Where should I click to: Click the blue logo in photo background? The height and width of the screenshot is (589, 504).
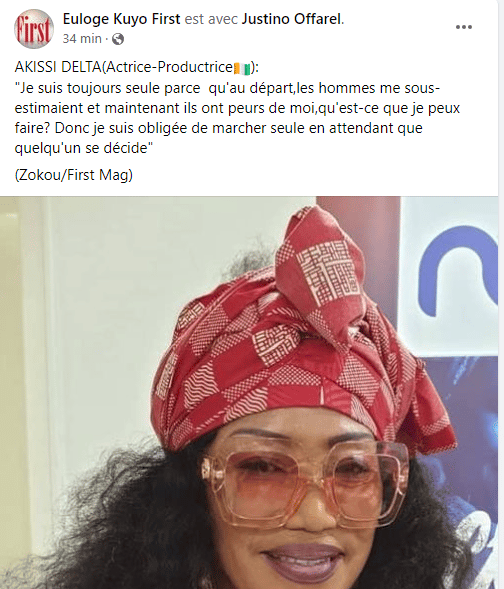458,270
